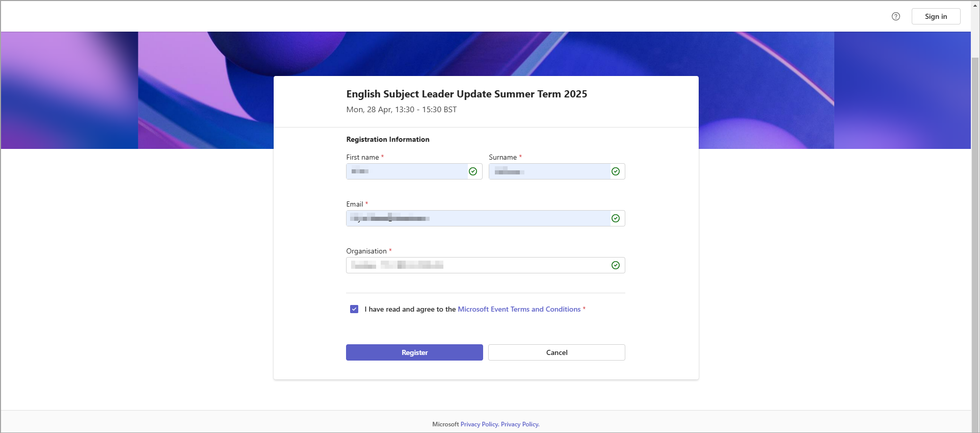Click the Organisation field green checkmark icon
Screen dimensions: 980x433
click(x=616, y=265)
